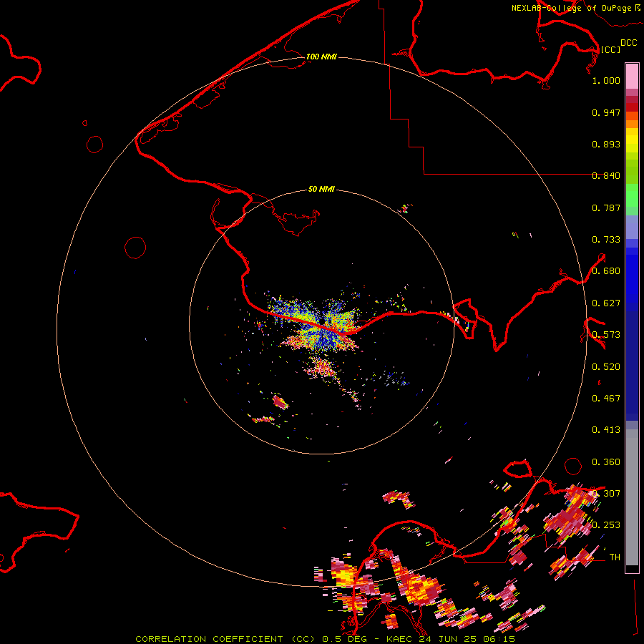Click the pink segment atop the color bar

click(x=632, y=77)
